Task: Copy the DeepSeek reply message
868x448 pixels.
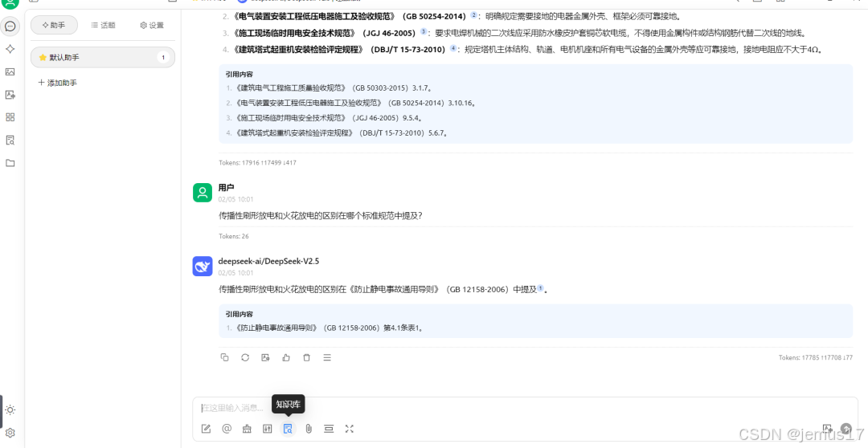Action: [x=224, y=358]
